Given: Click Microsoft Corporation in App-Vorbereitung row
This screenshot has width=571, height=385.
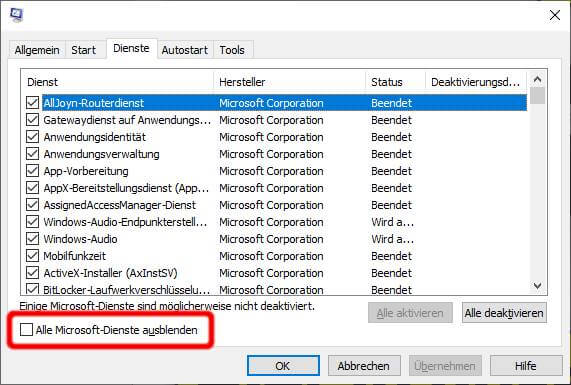Looking at the screenshot, I should point(271,171).
